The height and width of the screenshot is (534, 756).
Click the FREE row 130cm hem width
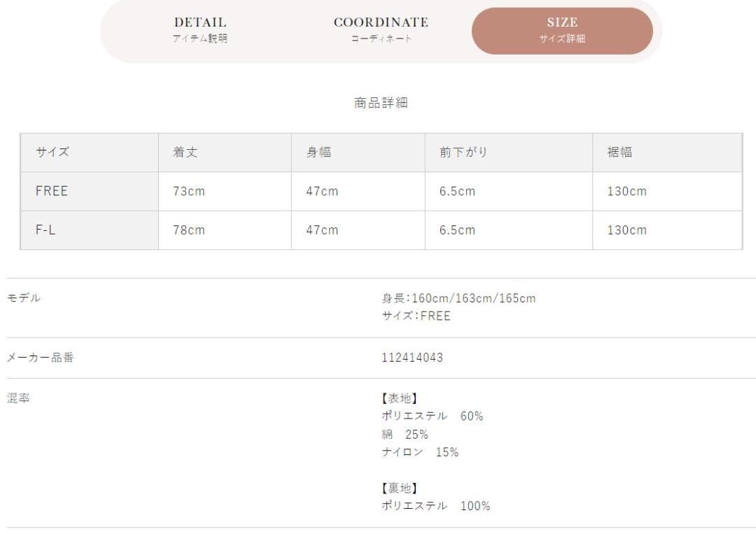click(667, 191)
